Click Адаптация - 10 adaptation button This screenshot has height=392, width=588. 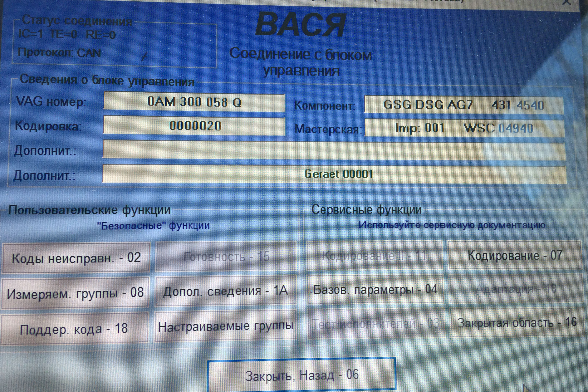516,289
